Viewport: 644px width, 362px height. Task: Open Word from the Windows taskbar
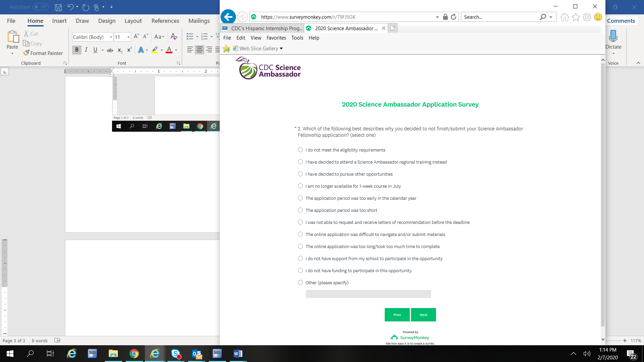pos(238,354)
